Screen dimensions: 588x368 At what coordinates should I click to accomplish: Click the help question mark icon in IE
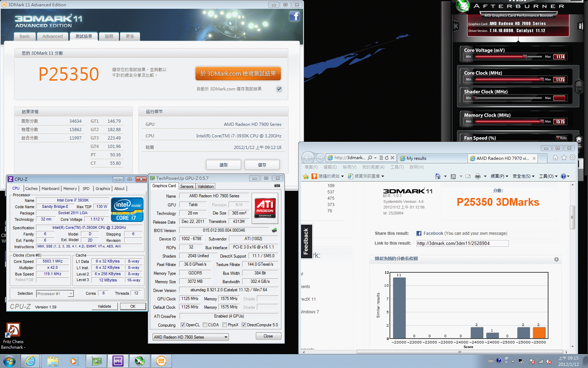coord(563,176)
